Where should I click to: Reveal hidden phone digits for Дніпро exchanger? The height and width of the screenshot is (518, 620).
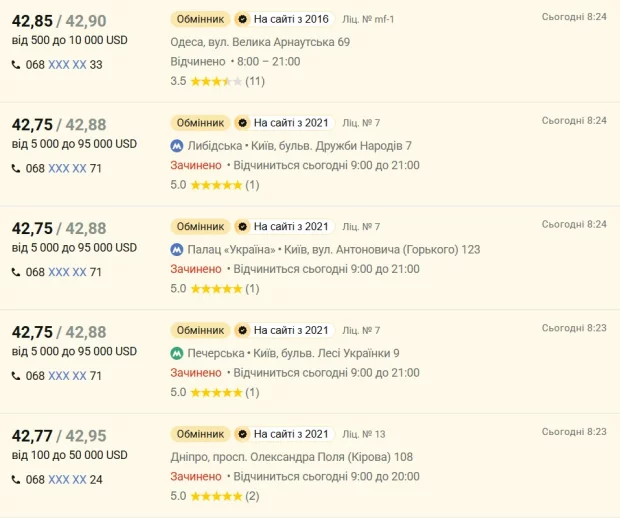click(x=67, y=479)
